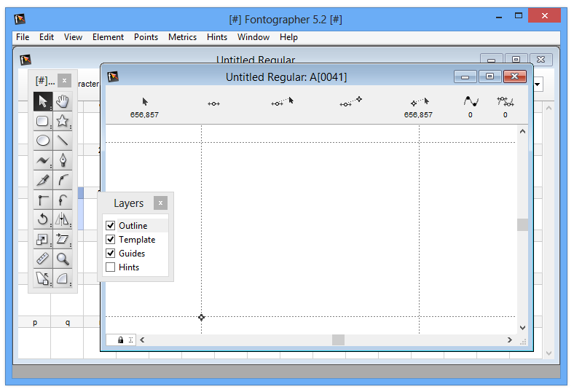574x392 pixels.
Task: Click the glyph window system icon
Action: click(x=113, y=77)
